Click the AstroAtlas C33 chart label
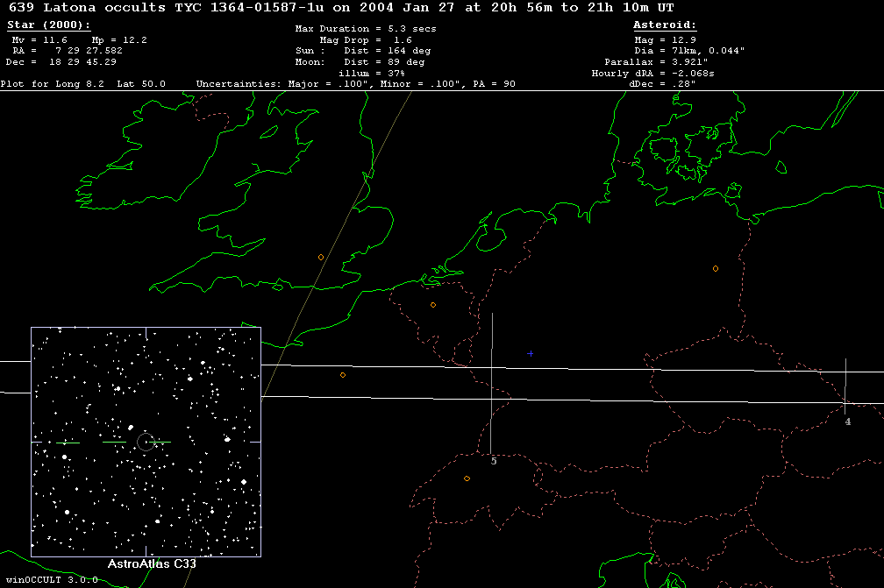The width and height of the screenshot is (884, 588). [x=151, y=564]
